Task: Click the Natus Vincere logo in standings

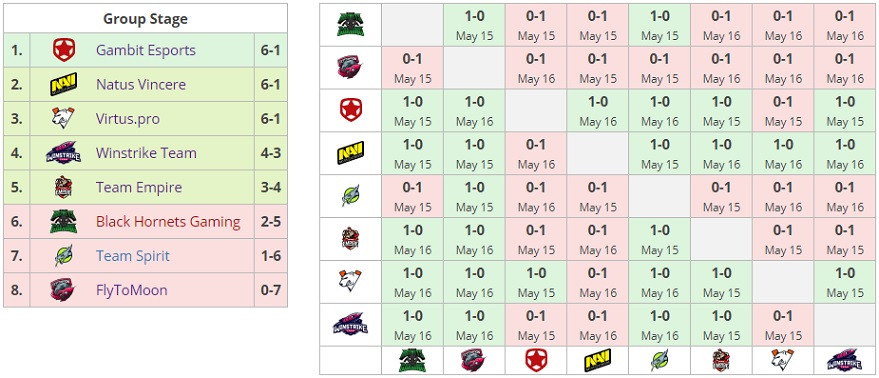Action: pos(63,85)
